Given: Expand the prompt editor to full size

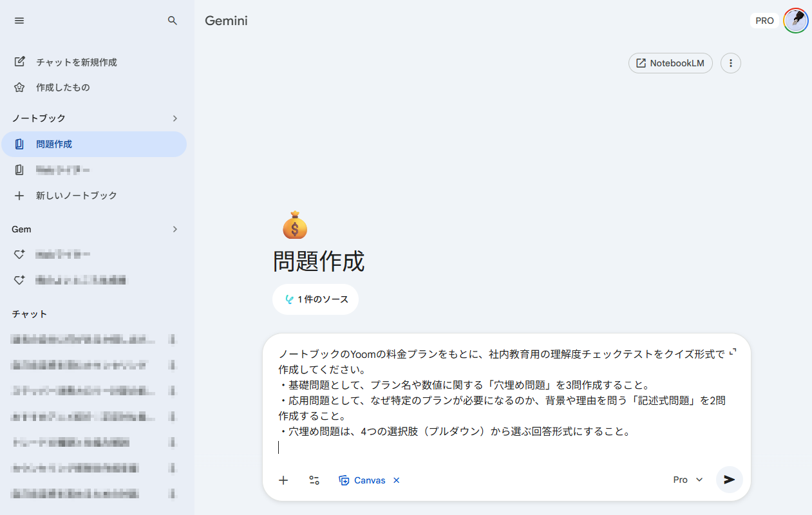Looking at the screenshot, I should pos(733,353).
